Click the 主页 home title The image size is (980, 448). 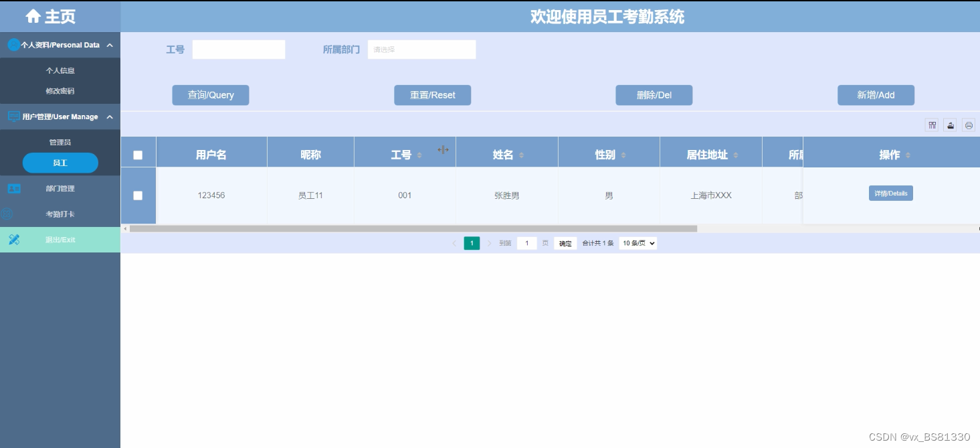[x=60, y=16]
